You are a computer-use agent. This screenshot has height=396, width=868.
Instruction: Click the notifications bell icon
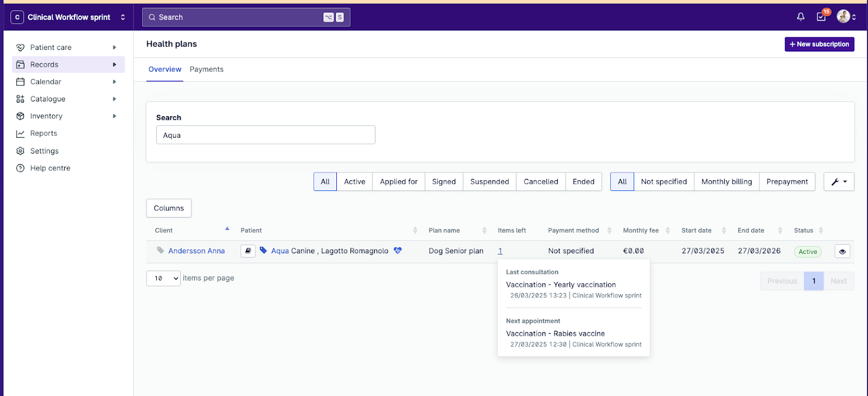tap(800, 17)
